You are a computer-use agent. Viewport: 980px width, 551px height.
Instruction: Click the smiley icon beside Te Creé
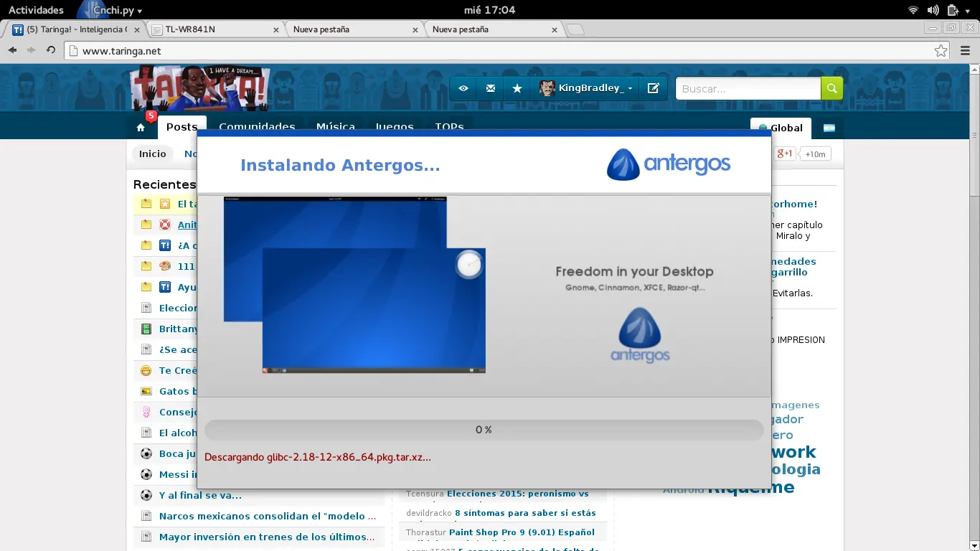coord(146,370)
